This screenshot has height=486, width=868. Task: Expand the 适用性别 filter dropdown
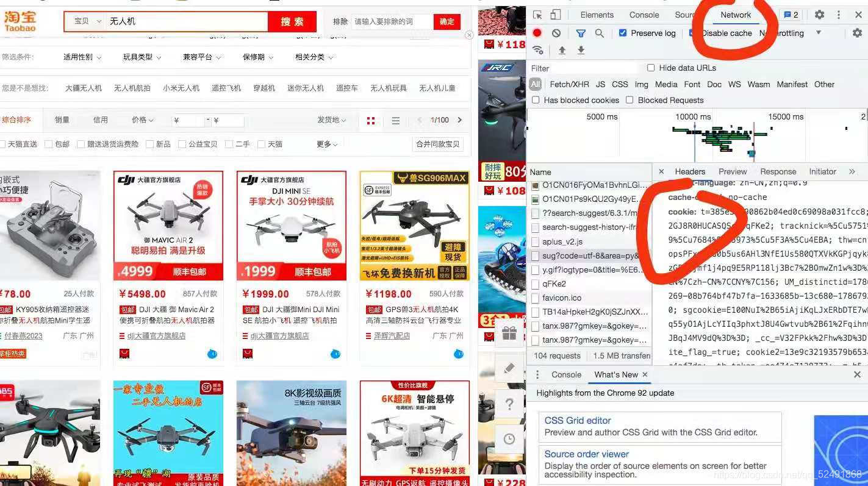pyautogui.click(x=82, y=57)
